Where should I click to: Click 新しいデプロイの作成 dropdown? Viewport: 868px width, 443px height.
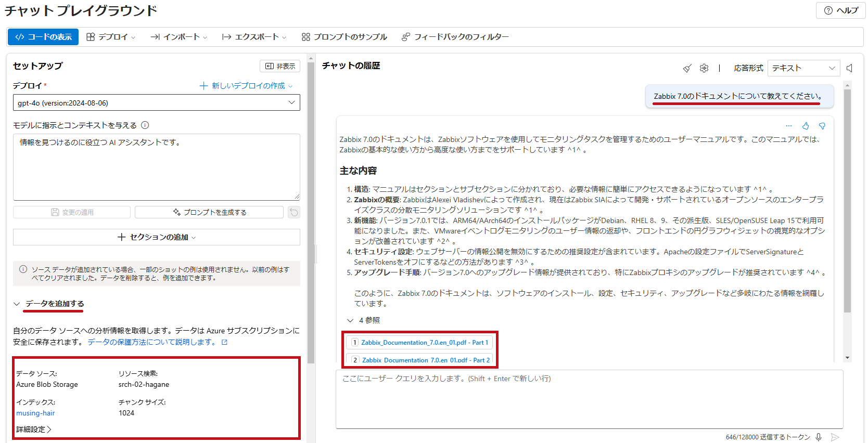(246, 86)
